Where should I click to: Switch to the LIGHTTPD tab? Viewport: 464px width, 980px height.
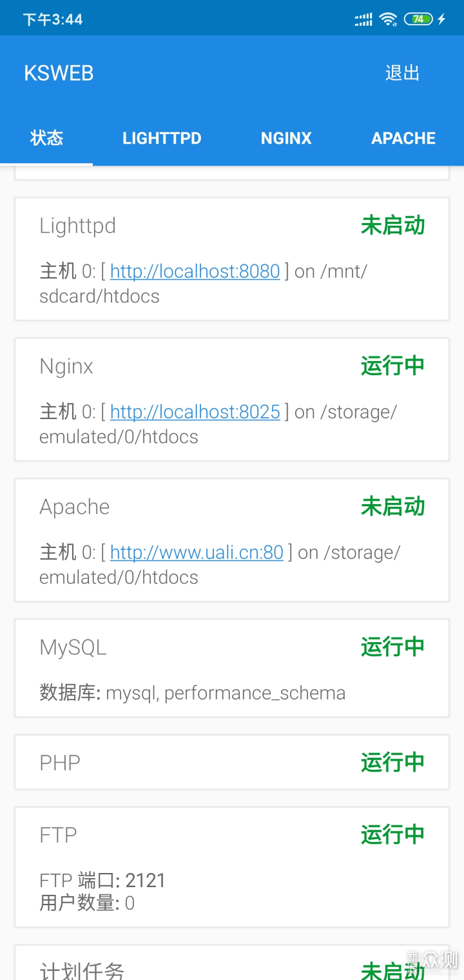tap(162, 138)
